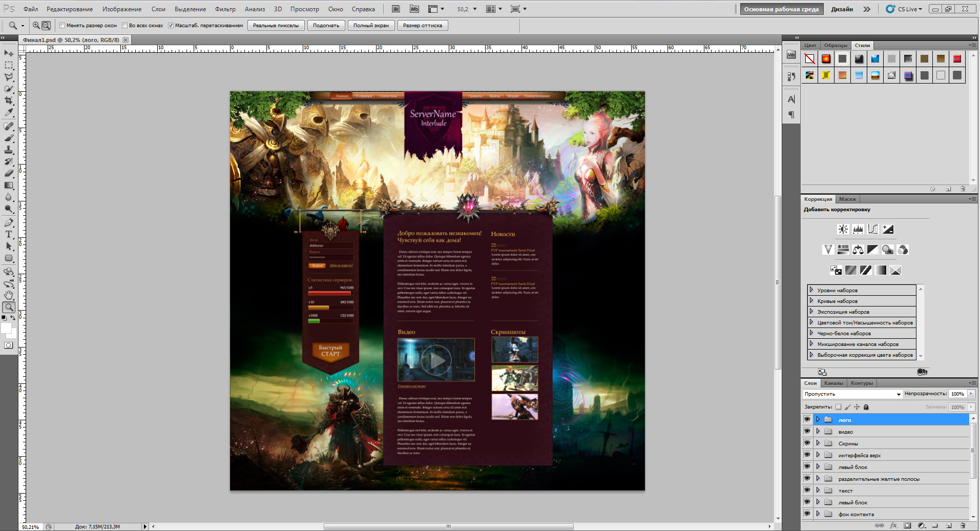Toggle 'Во всех окнах' checkbox

[x=125, y=25]
